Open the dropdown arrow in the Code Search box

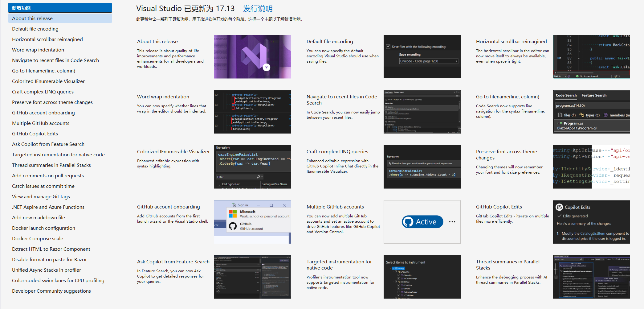coord(459,96)
